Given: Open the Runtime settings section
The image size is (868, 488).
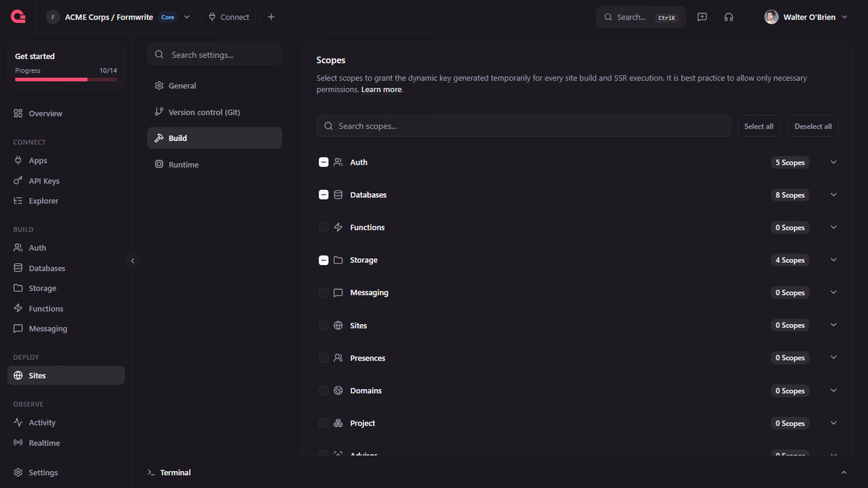Looking at the screenshot, I should point(214,164).
